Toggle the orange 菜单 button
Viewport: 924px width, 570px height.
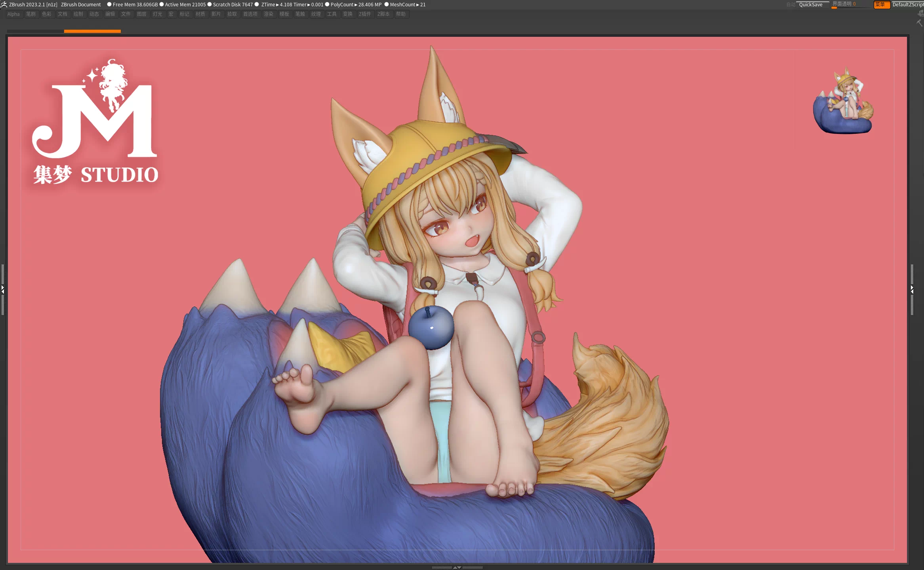point(882,5)
